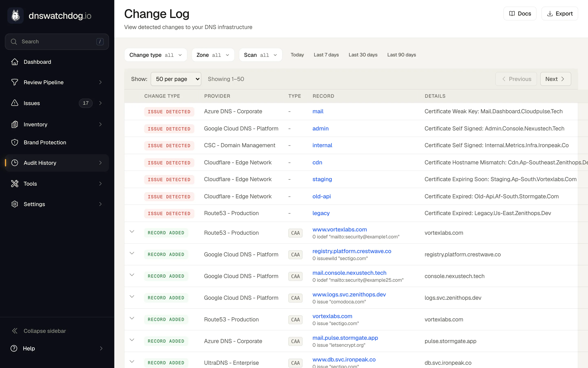Go to the Next page
588x368 pixels.
(556, 79)
